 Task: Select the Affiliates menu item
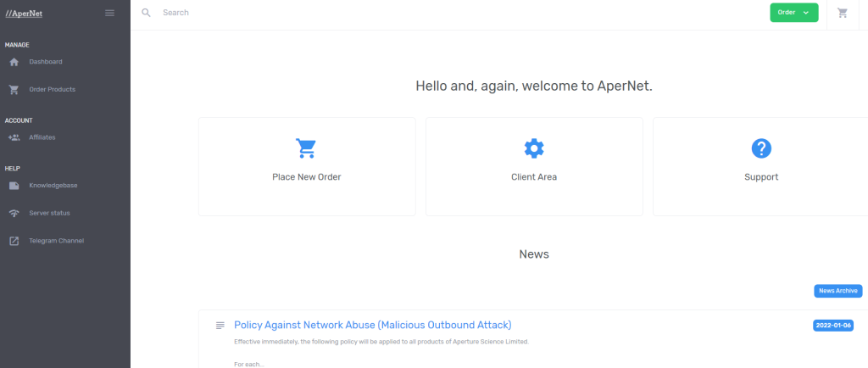tap(42, 137)
